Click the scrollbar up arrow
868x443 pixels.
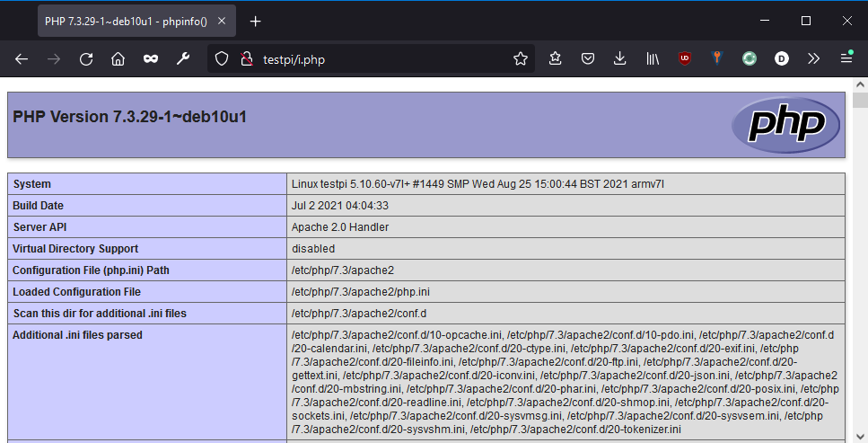click(860, 84)
